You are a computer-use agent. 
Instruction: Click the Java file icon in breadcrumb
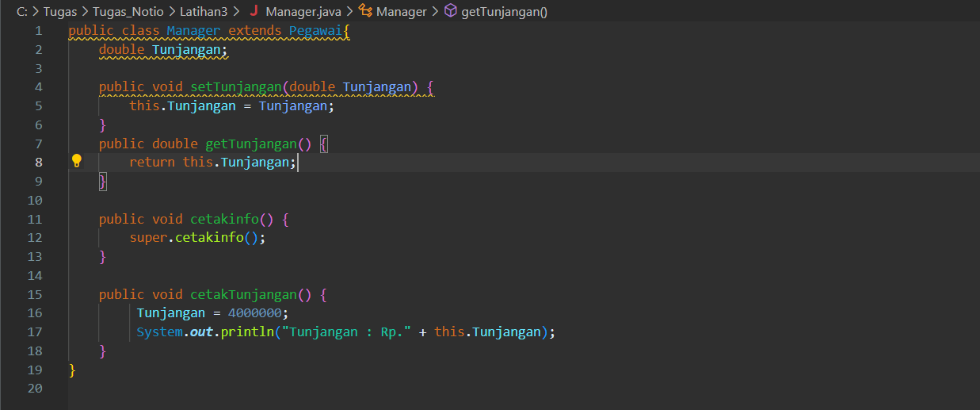click(x=254, y=11)
